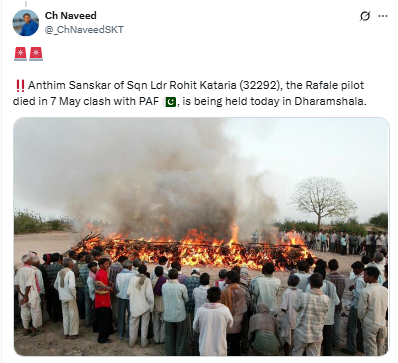Click the second red siren emoji
This screenshot has height=363, width=398.
[36, 54]
